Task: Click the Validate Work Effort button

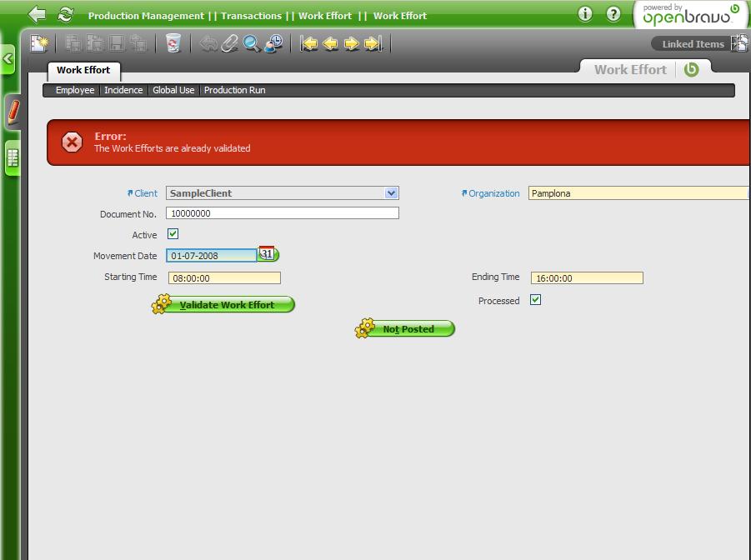Action: pos(223,305)
